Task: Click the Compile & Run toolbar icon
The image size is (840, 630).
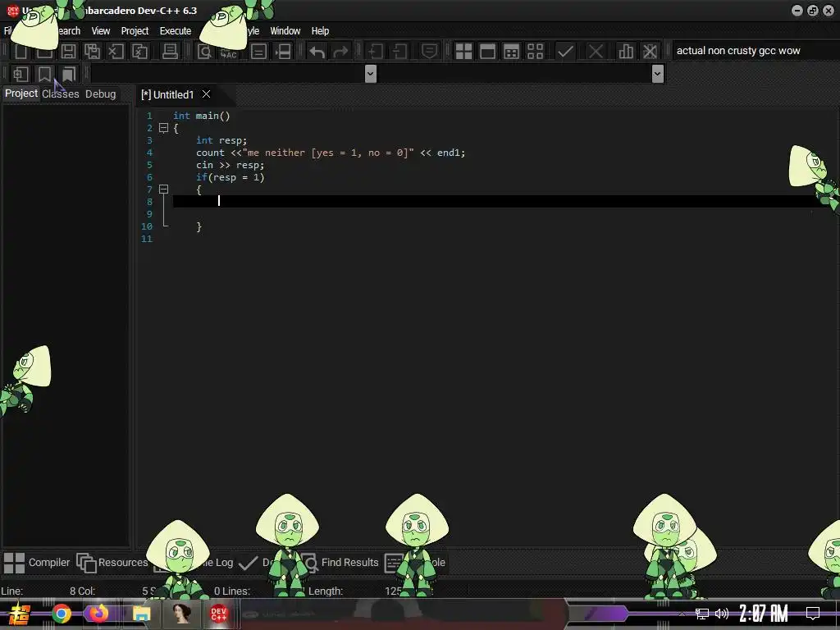Action: click(512, 52)
